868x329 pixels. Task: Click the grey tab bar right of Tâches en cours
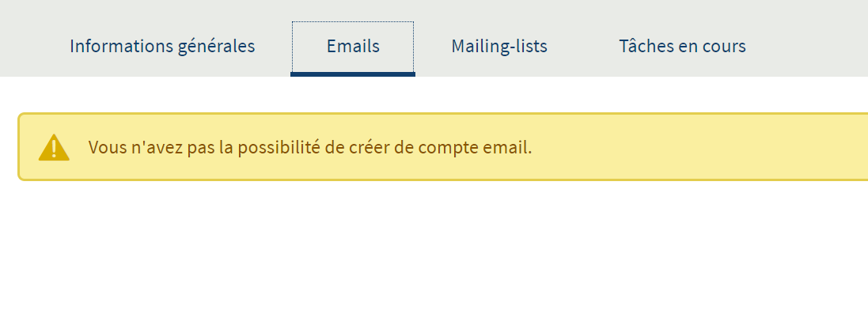815,40
